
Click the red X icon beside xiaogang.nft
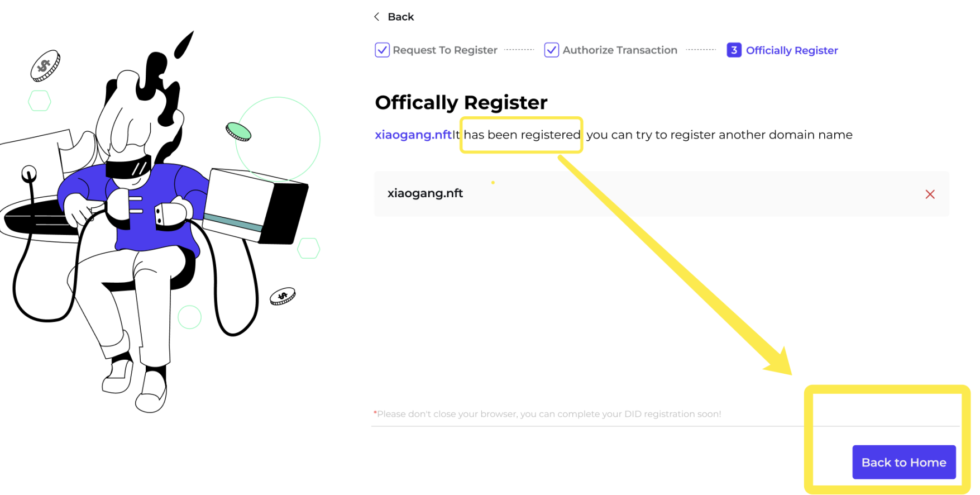pyautogui.click(x=930, y=194)
